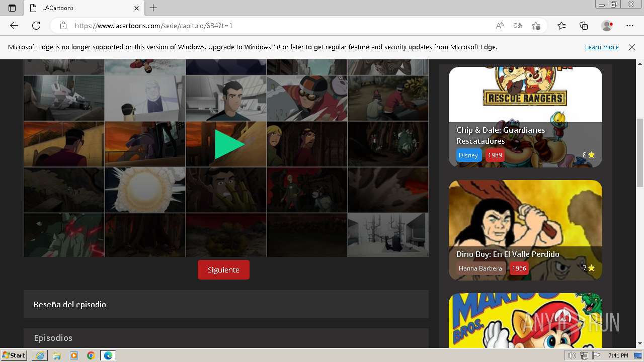Select the Microsoft Edge taskbar icon
Viewport: 644px width, 362px height.
click(x=108, y=355)
